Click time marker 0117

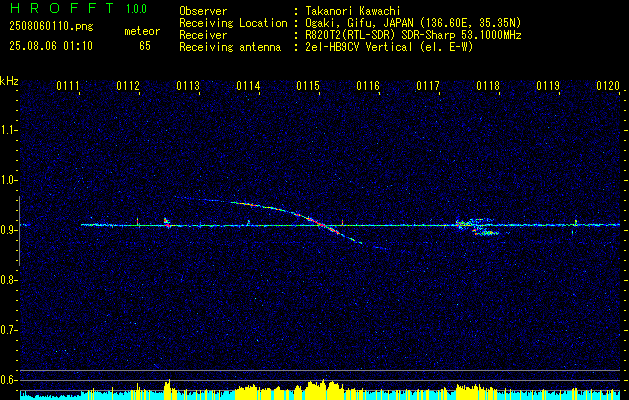428,86
